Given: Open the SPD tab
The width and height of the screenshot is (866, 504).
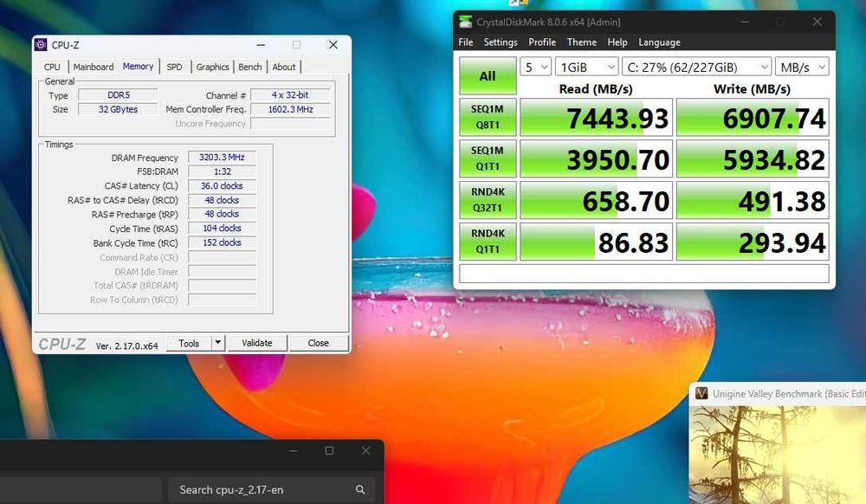Looking at the screenshot, I should [x=175, y=67].
